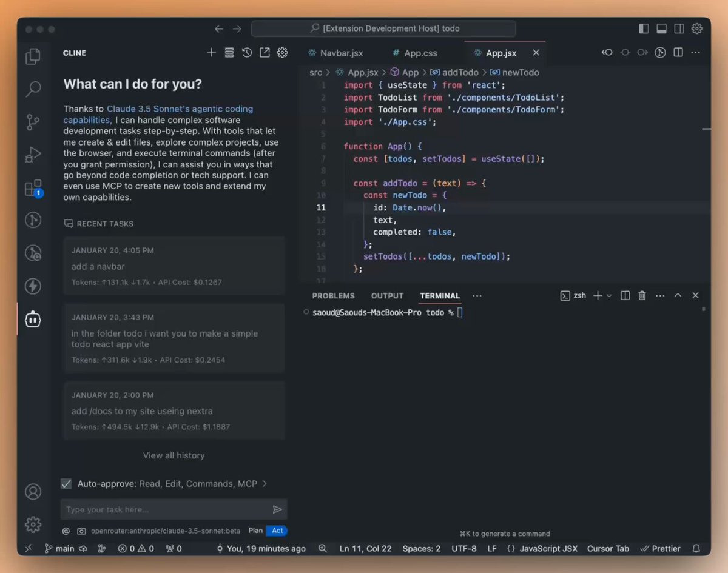Image resolution: width=728 pixels, height=573 pixels.
Task: Open the Explorer view in the activity bar
Action: 33,56
